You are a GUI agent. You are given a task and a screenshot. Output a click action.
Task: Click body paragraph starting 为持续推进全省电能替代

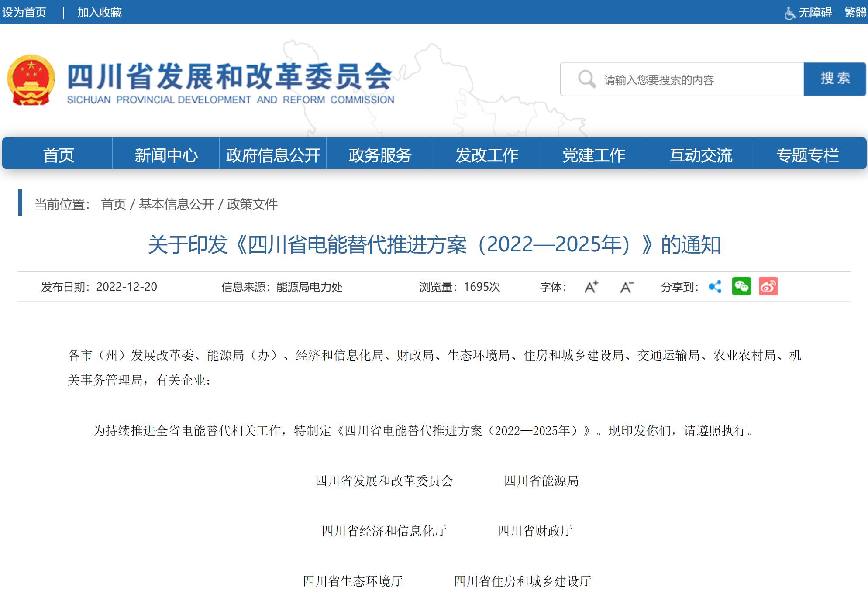click(424, 431)
